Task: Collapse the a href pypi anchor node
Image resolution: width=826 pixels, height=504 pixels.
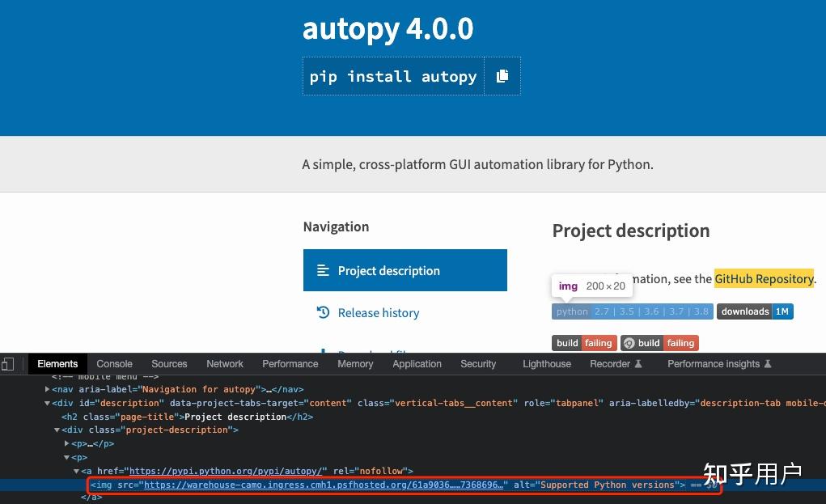Action: tap(75, 471)
